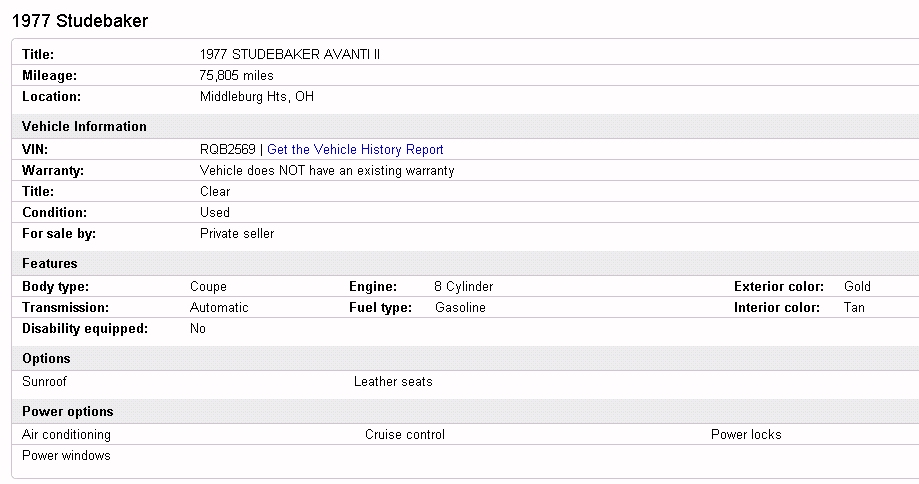Click the warranty status text
919x484 pixels.
click(x=327, y=171)
